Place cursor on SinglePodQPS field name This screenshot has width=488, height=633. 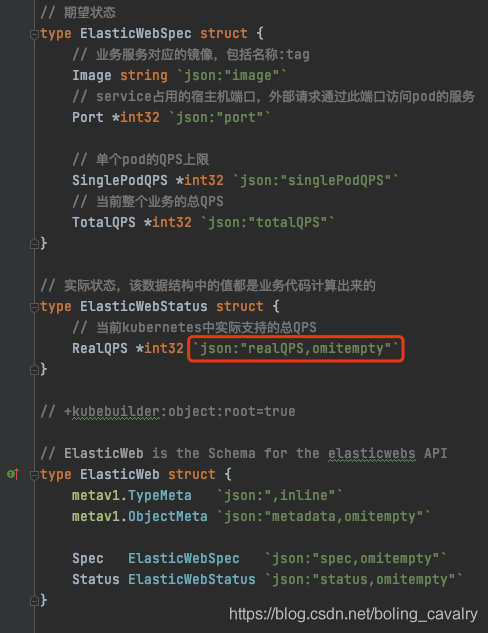click(x=119, y=180)
